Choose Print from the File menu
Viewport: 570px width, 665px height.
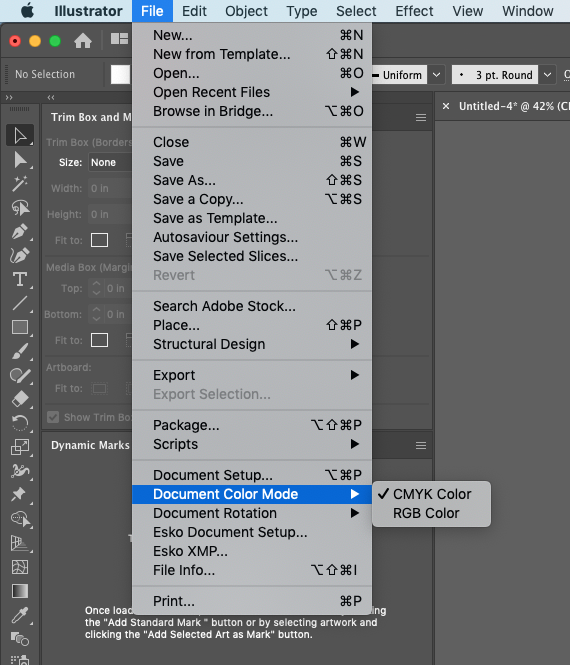(x=252, y=601)
